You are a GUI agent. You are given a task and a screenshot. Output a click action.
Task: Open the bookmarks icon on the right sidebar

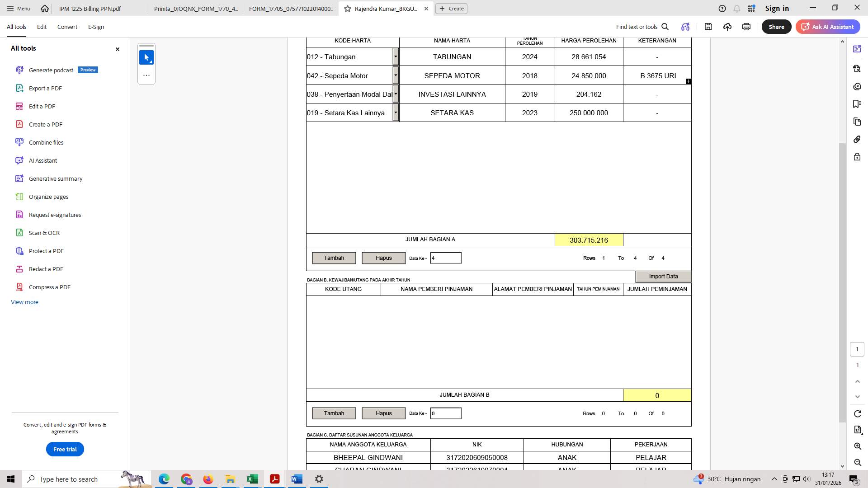tap(857, 104)
